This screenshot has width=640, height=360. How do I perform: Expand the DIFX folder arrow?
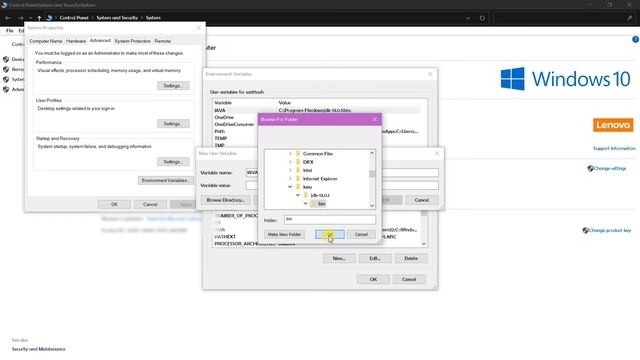[x=290, y=162]
